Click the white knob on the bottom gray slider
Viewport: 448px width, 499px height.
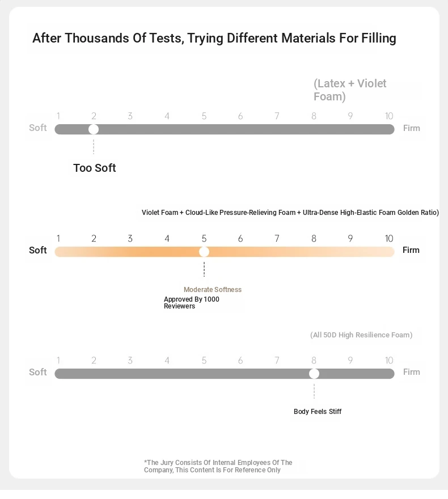[x=314, y=374]
